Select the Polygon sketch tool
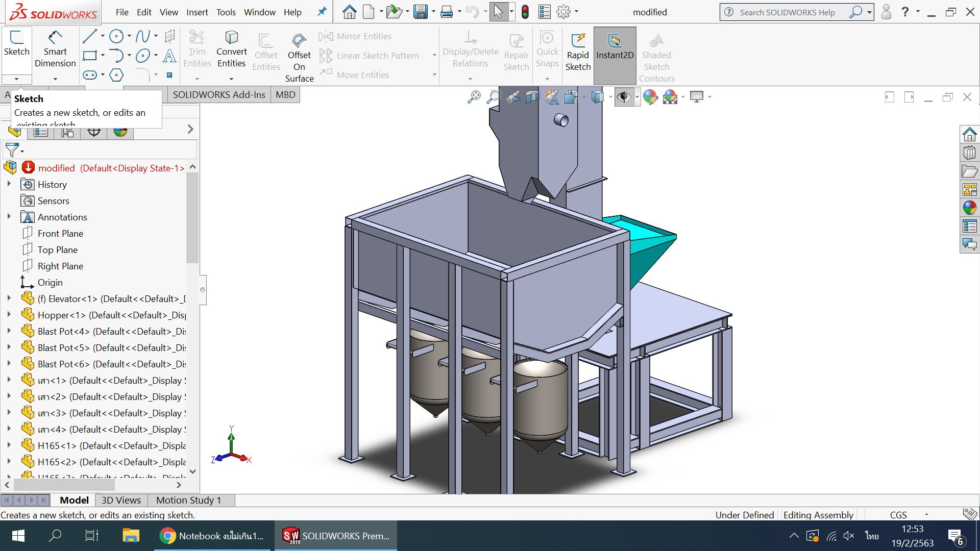The width and height of the screenshot is (980, 551). pos(116,75)
